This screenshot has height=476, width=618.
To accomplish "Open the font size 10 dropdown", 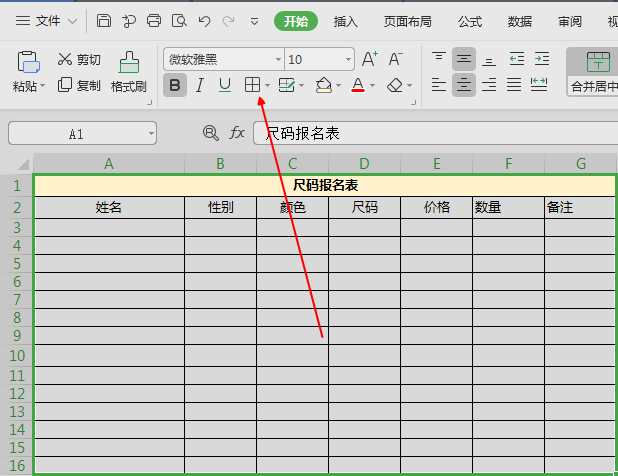I will coord(348,60).
